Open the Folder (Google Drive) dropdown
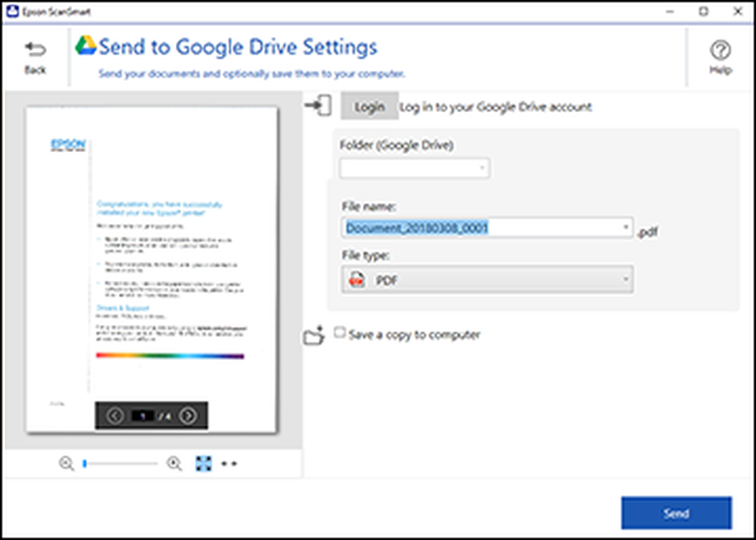The image size is (756, 540). 414,168
